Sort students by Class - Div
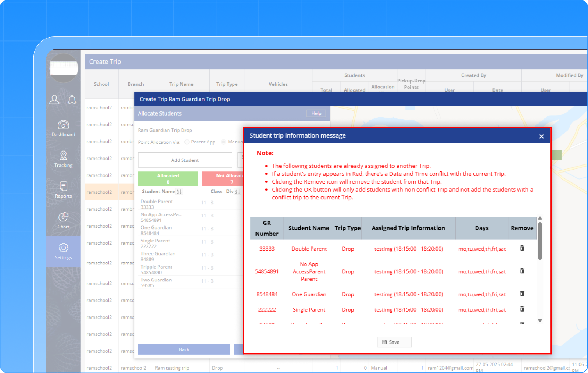This screenshot has width=588, height=373. pos(237,192)
